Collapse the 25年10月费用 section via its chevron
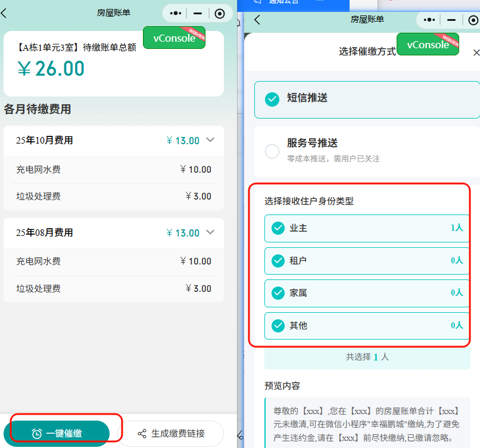This screenshot has height=448, width=480. (210, 141)
